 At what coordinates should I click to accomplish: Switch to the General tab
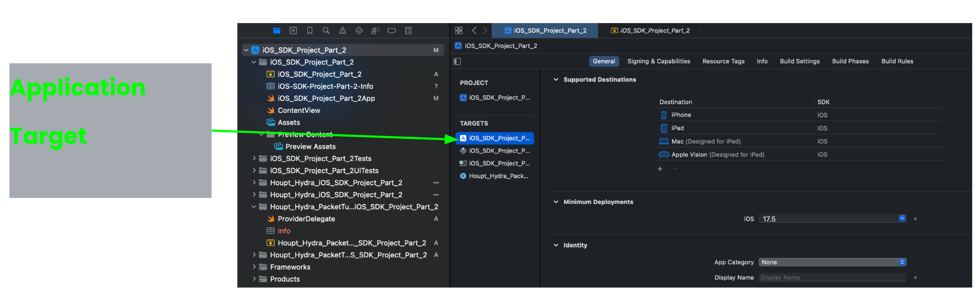[x=604, y=62]
